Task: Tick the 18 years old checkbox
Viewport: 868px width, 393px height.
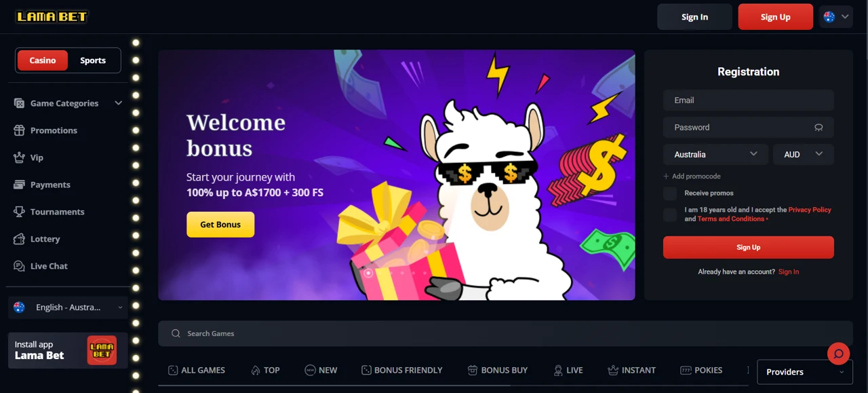Action: 670,214
